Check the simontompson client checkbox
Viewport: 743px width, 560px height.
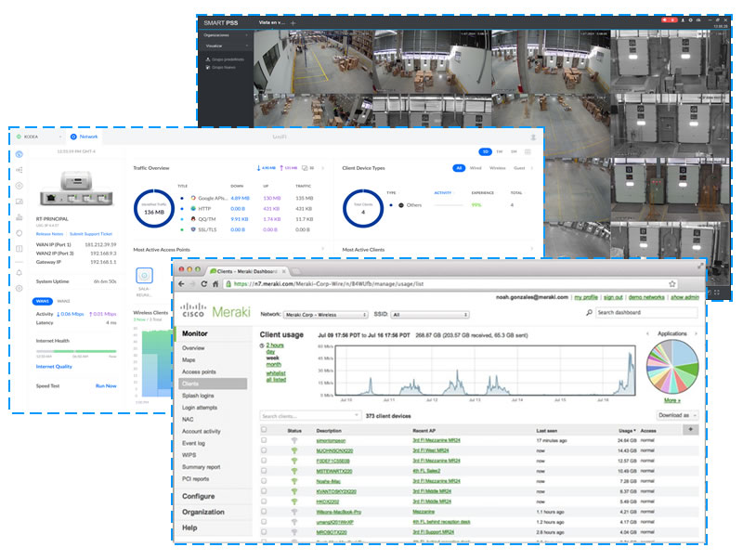pos(265,440)
